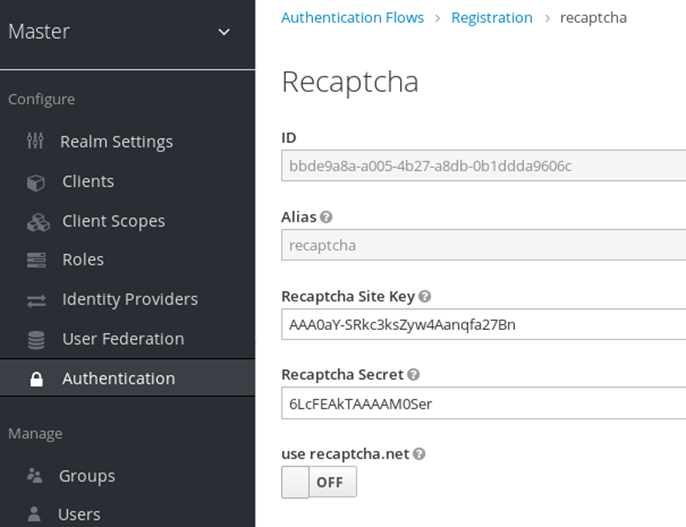Click the Realm Settings sliders icon
686x527 pixels.
[x=35, y=141]
